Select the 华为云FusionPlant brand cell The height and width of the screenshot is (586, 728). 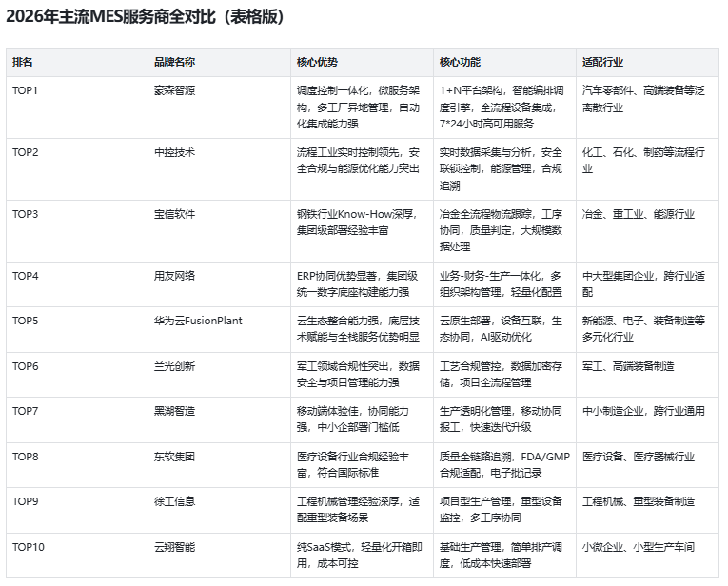(x=198, y=321)
